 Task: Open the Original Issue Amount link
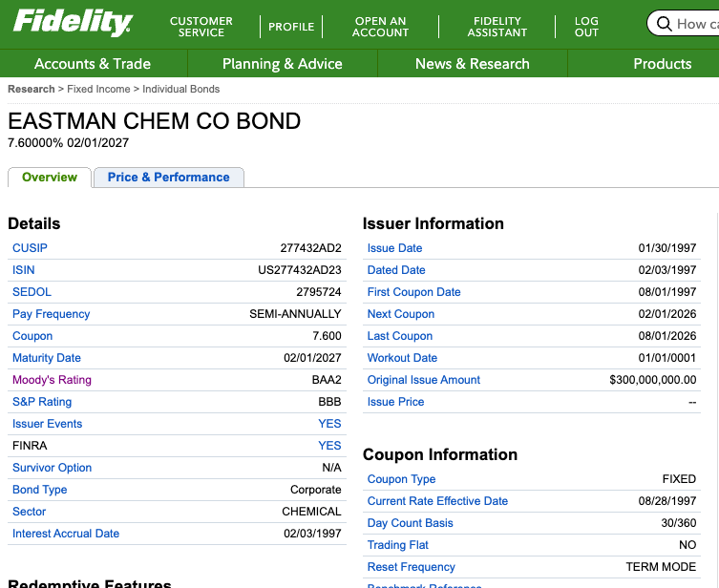coord(423,380)
